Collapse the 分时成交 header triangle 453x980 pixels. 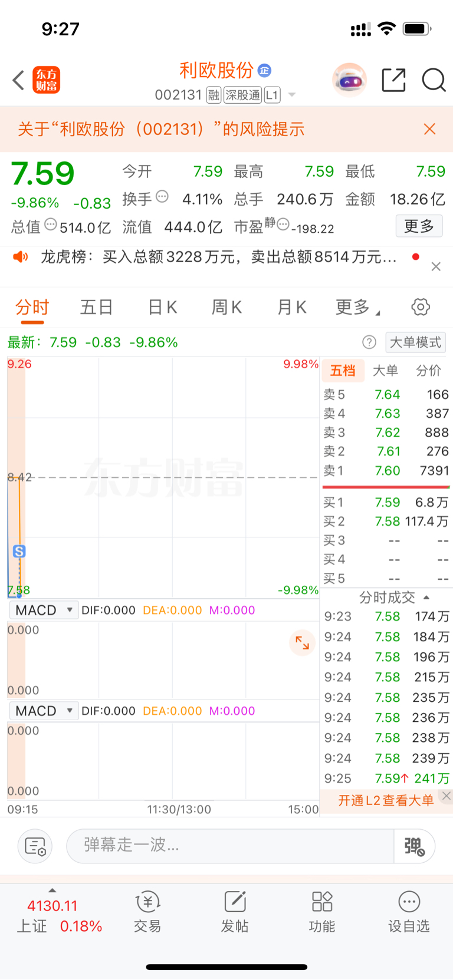pyautogui.click(x=426, y=598)
